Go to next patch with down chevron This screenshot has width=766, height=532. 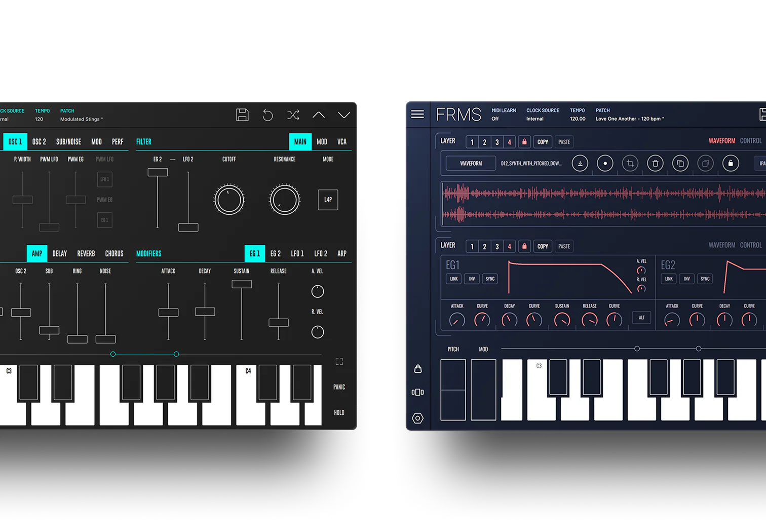pos(344,115)
